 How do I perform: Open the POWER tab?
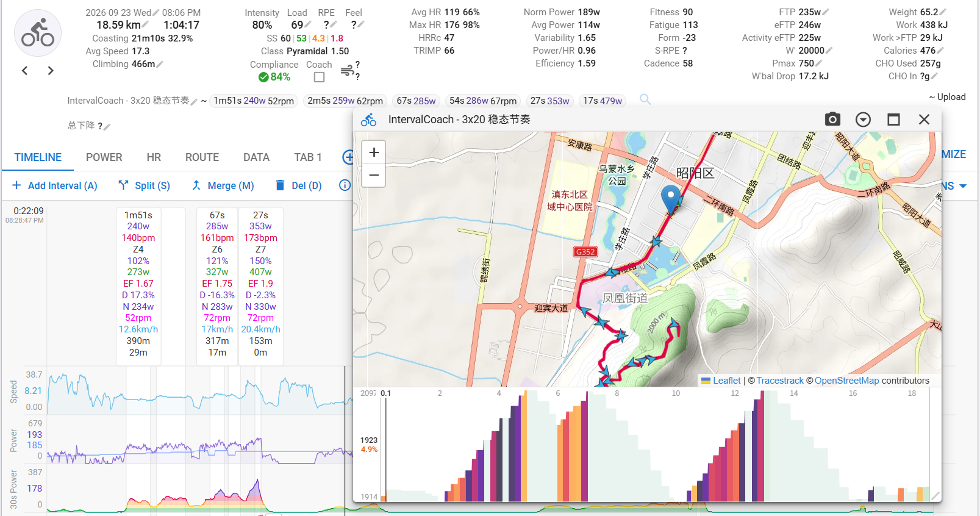(x=104, y=157)
